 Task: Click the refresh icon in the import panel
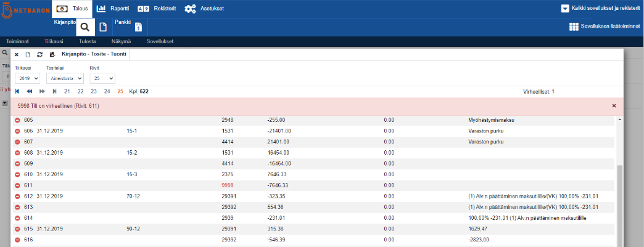(x=40, y=54)
